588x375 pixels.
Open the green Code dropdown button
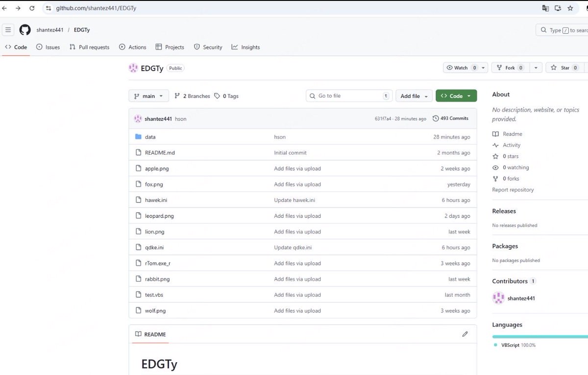[456, 96]
